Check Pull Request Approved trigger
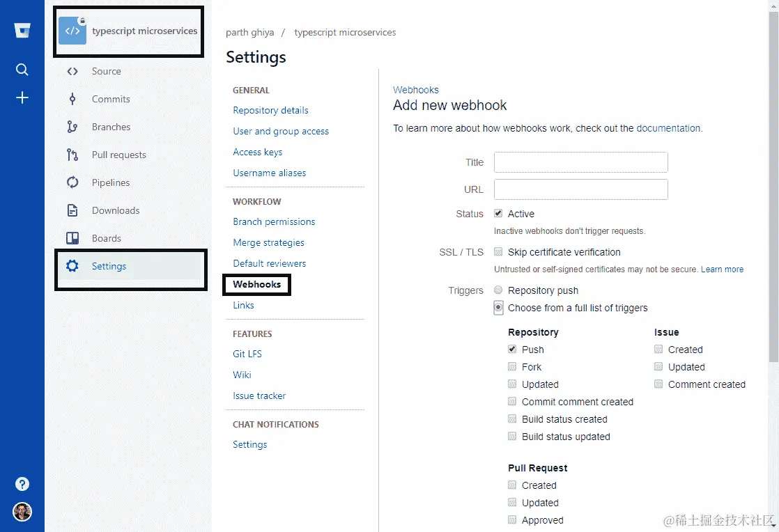779x532 pixels. (x=511, y=519)
